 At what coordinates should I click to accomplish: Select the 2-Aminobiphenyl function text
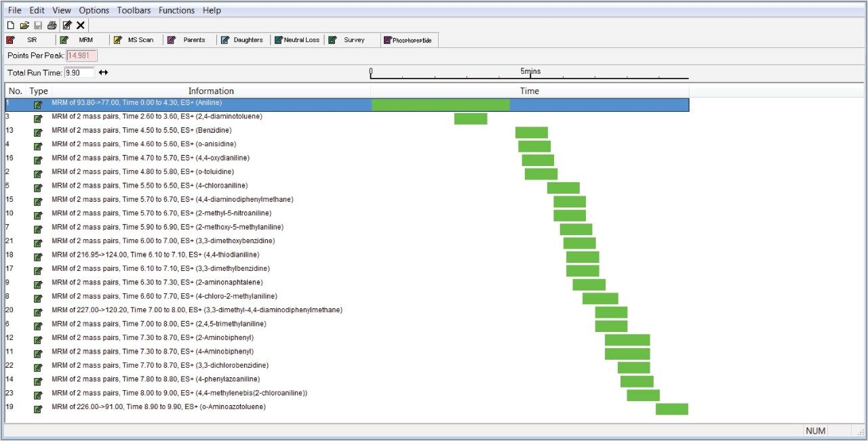(x=153, y=337)
